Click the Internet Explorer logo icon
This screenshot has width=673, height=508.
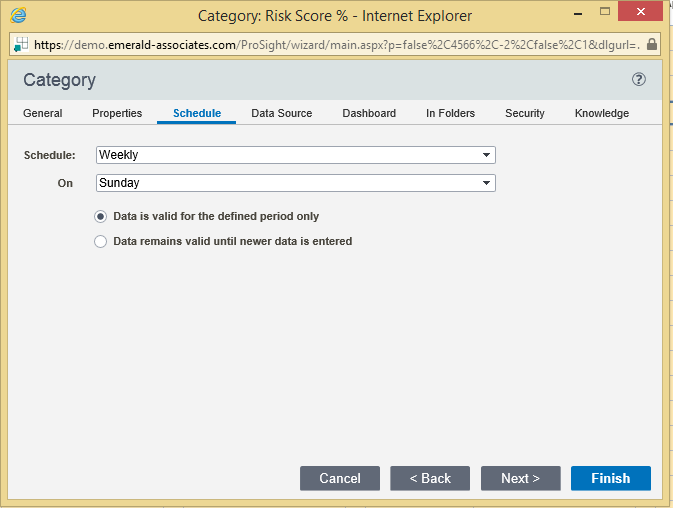[18, 15]
